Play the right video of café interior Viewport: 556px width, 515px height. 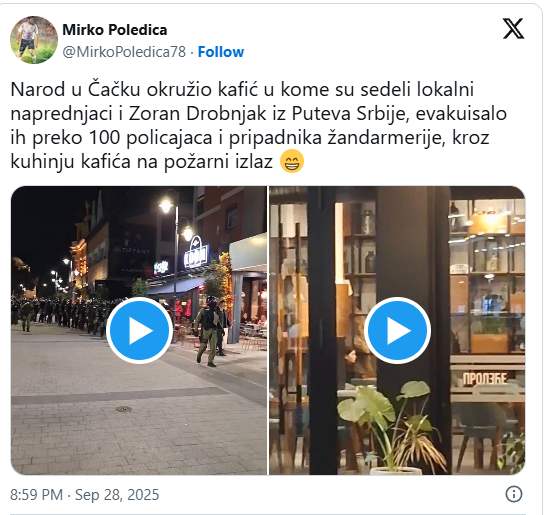click(397, 331)
